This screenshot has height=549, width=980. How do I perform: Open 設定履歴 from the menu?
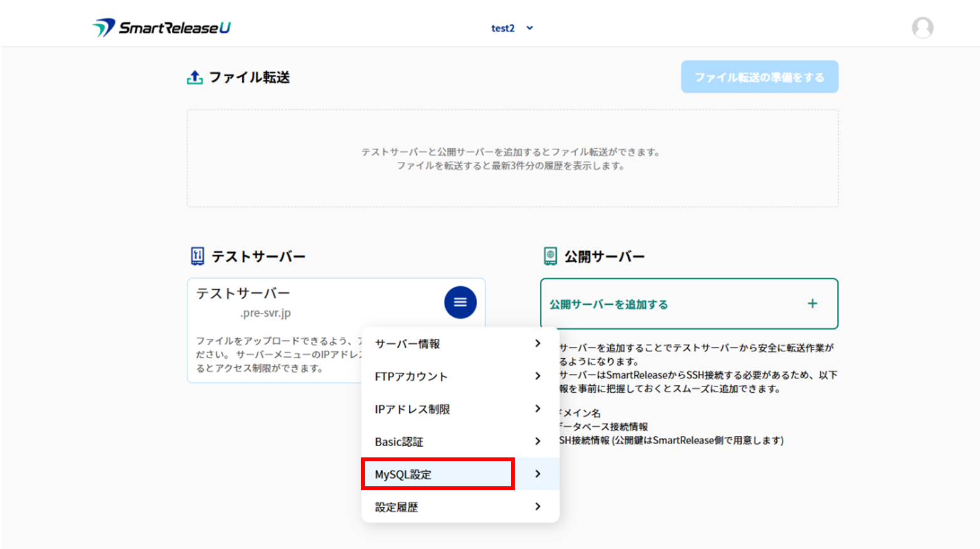point(396,507)
